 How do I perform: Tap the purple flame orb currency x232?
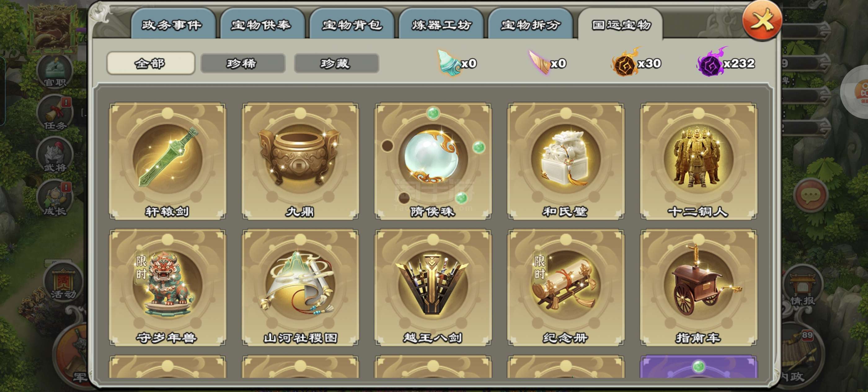(725, 63)
